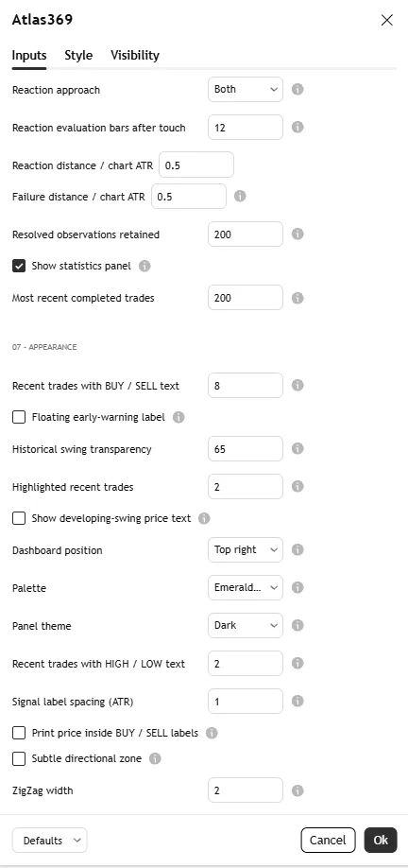The image size is (408, 868).
Task: Click info icon next to Reaction approach
Action: 297,89
